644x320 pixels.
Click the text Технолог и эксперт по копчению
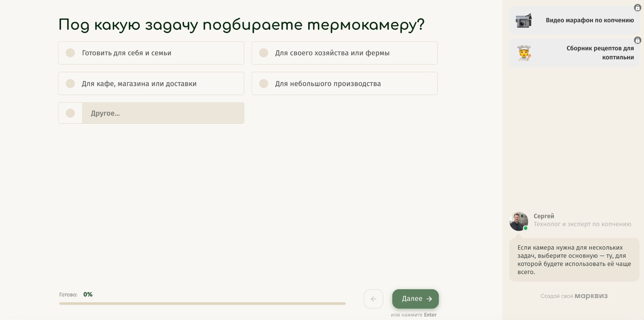[582, 224]
